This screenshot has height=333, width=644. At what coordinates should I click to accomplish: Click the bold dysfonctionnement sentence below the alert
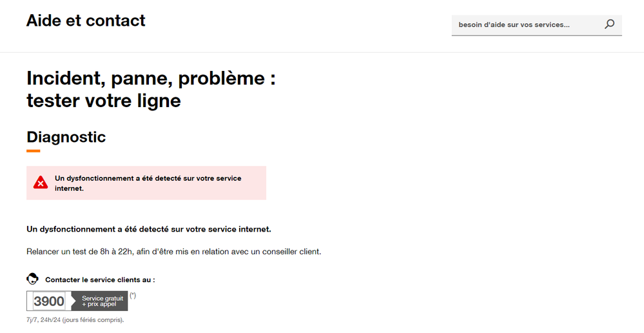[x=149, y=229]
